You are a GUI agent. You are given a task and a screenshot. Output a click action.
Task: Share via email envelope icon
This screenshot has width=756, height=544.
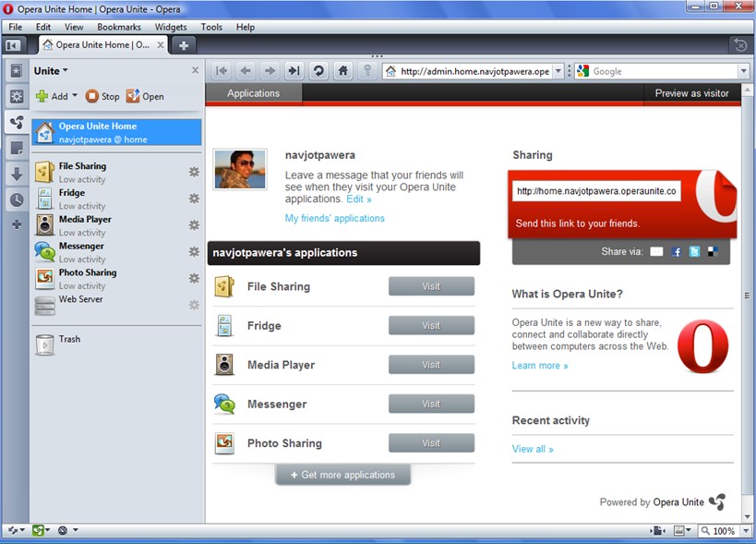[x=656, y=251]
